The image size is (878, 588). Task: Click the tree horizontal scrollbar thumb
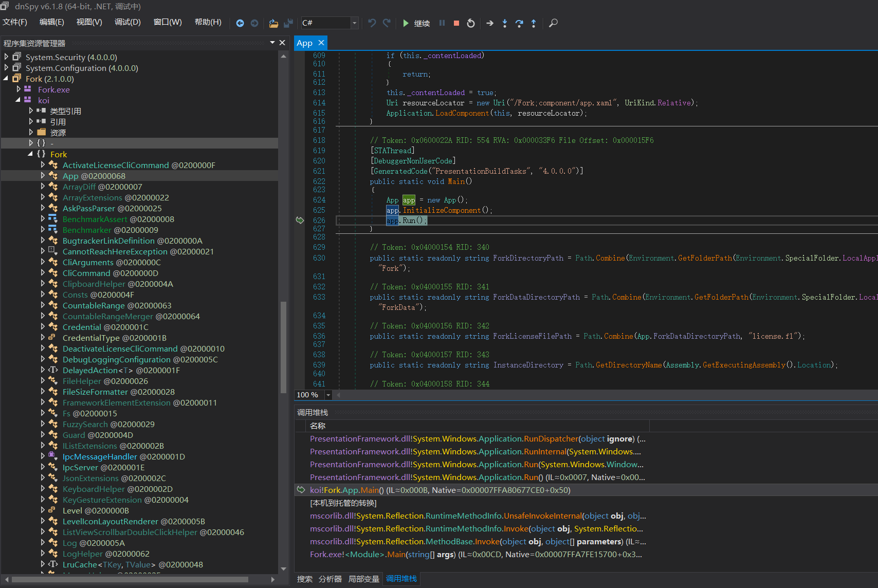pos(130,579)
